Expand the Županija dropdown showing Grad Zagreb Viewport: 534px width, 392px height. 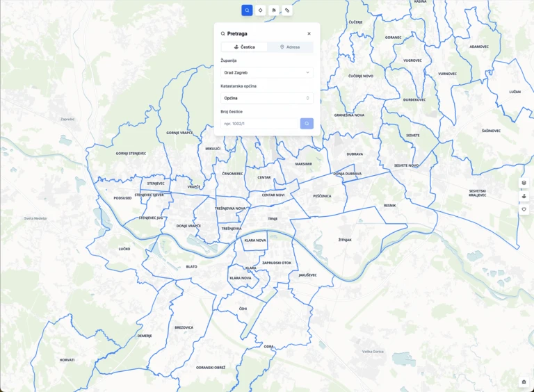click(x=267, y=72)
